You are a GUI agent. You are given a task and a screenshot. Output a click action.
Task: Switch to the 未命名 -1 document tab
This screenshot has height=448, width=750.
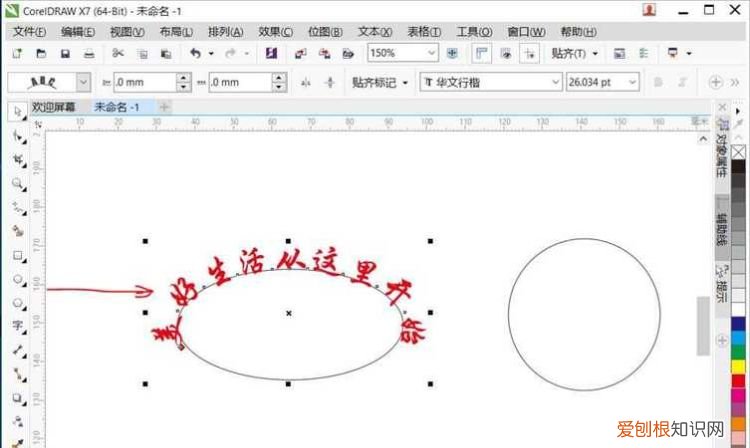click(x=117, y=107)
